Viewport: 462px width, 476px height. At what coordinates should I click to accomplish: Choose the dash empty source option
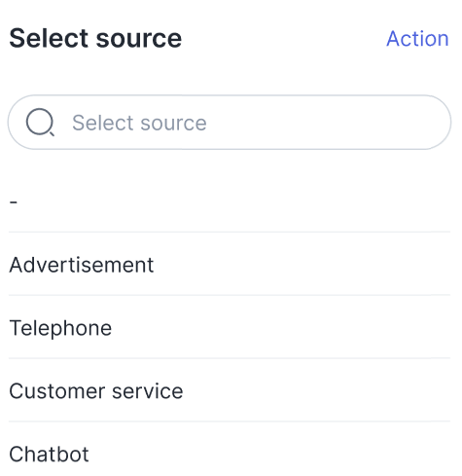click(x=230, y=201)
